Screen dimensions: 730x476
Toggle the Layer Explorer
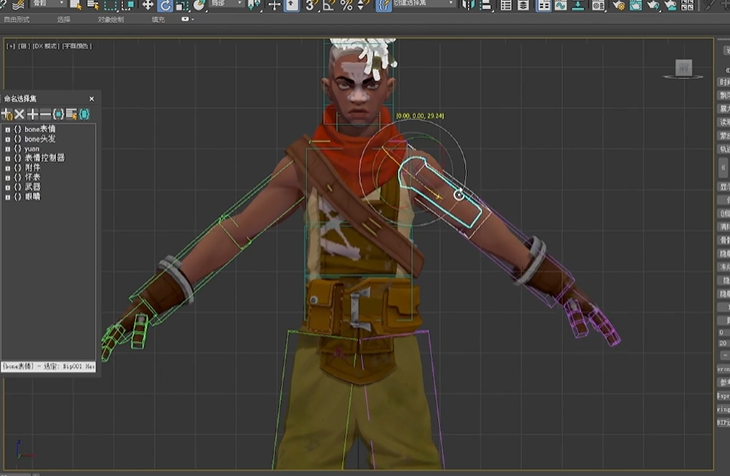523,5
